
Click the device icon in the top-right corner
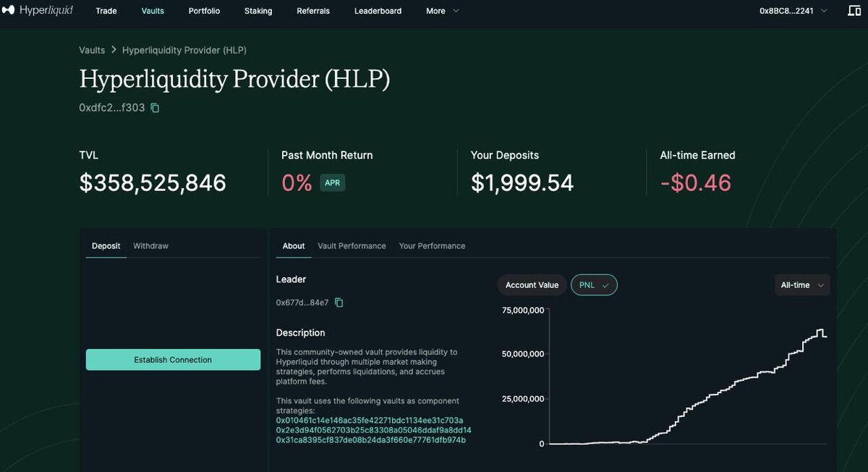tap(854, 11)
